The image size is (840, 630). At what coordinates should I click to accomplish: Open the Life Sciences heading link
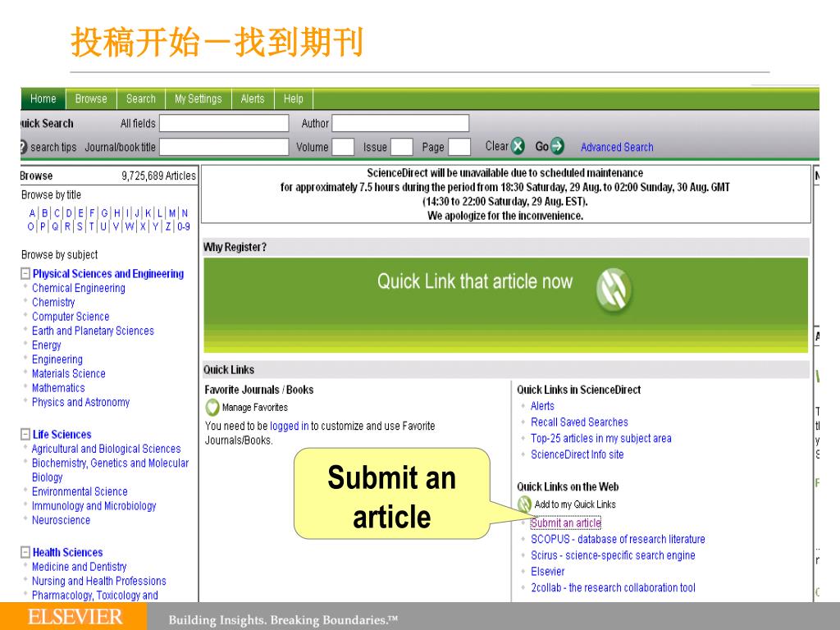pyautogui.click(x=62, y=435)
